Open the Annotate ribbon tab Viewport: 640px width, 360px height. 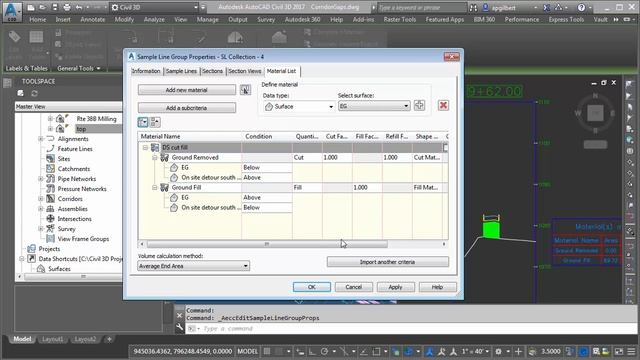tap(93, 19)
